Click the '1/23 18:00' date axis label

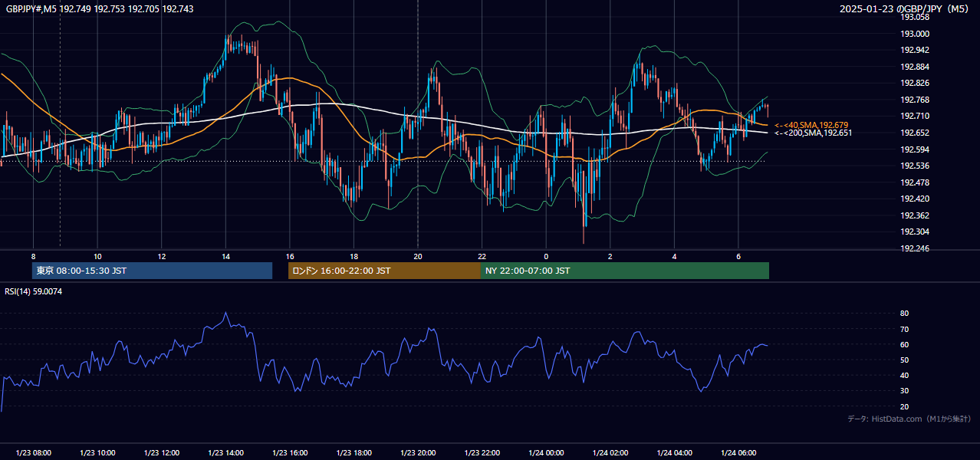[x=354, y=453]
